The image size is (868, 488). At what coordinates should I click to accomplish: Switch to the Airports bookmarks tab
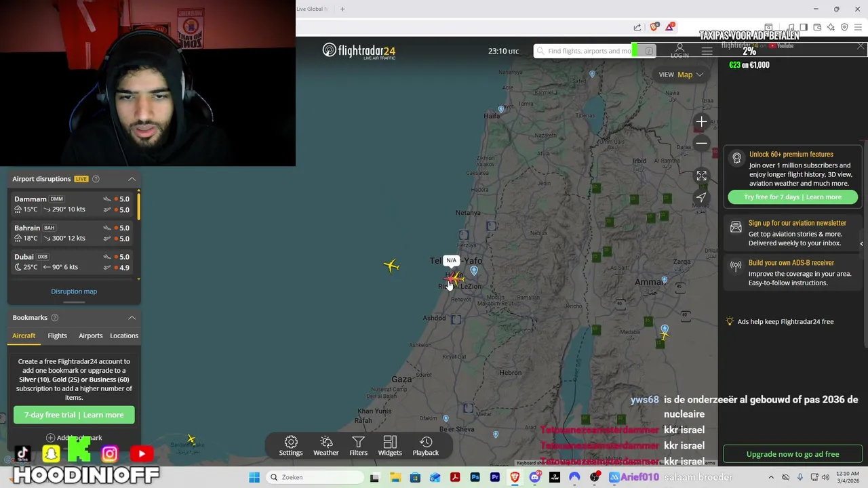(x=90, y=335)
